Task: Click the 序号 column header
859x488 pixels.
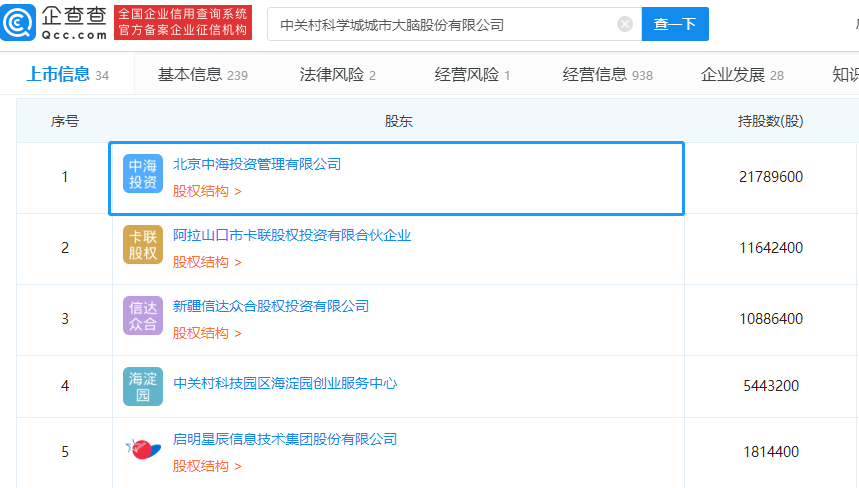Action: (x=65, y=121)
